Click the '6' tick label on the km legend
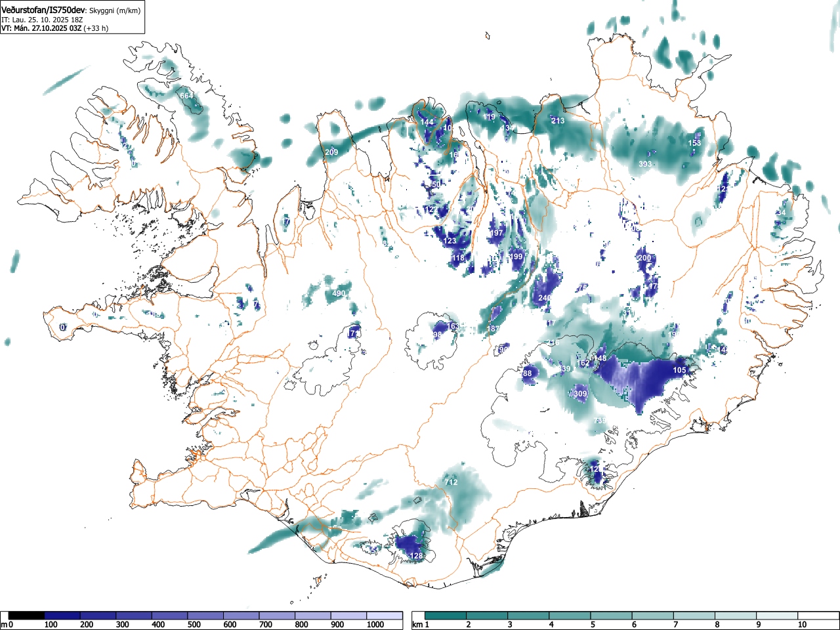The image size is (840, 630). click(x=634, y=625)
